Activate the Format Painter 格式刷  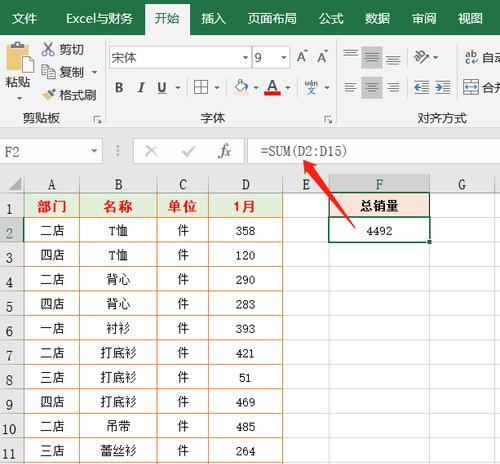click(x=49, y=95)
